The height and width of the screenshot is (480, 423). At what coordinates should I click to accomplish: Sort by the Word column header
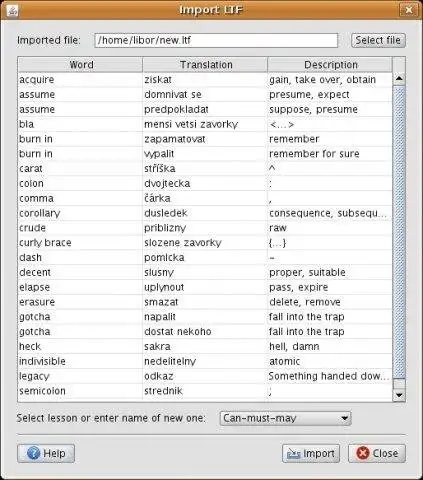pos(80,65)
